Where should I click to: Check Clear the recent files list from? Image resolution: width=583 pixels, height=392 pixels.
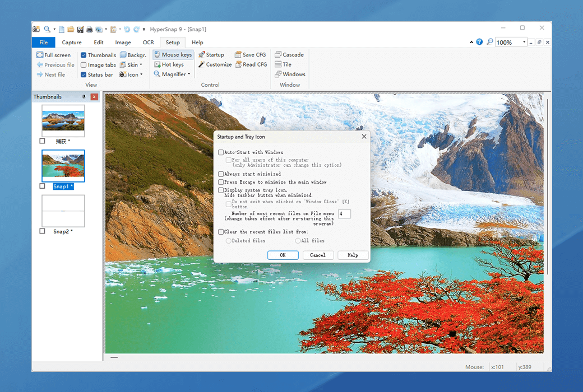coord(221,232)
